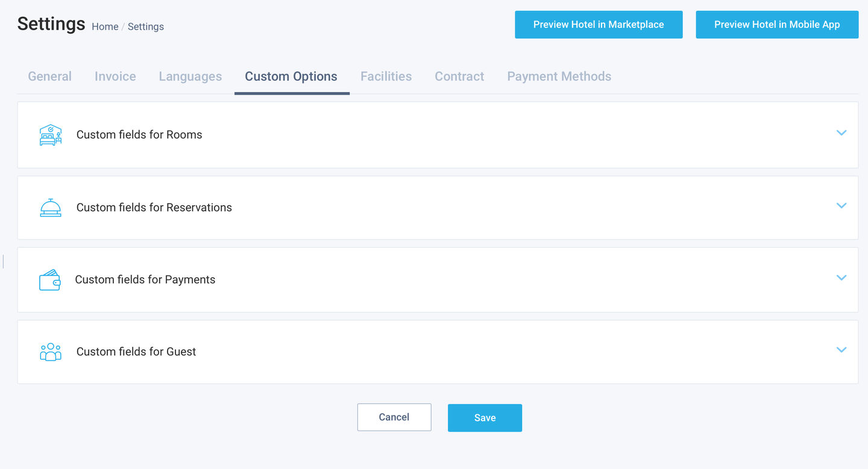The height and width of the screenshot is (469, 868).
Task: Click the Settings page heading
Action: [x=51, y=24]
